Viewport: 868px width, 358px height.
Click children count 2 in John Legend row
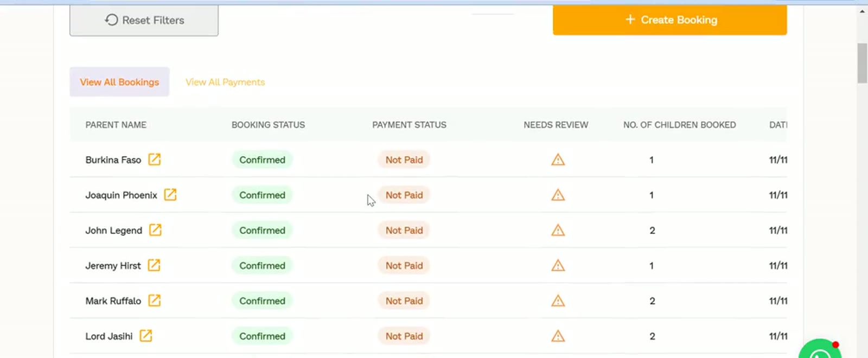click(x=652, y=231)
